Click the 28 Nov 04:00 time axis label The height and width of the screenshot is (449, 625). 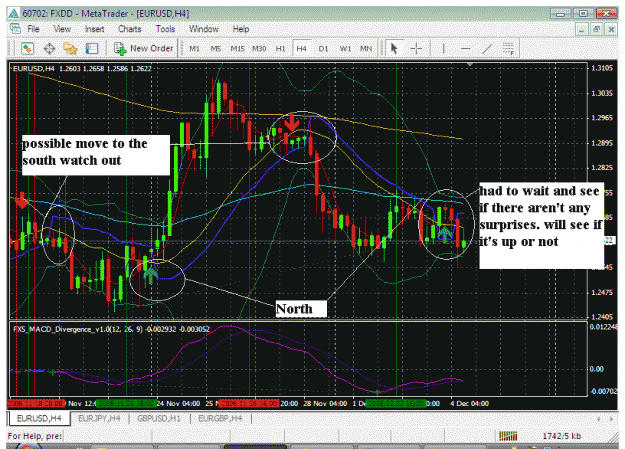point(325,404)
